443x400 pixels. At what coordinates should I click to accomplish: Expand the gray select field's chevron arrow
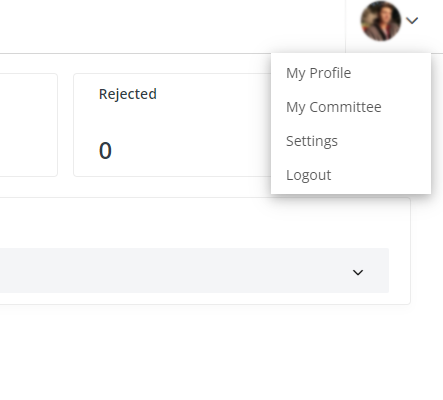(358, 272)
